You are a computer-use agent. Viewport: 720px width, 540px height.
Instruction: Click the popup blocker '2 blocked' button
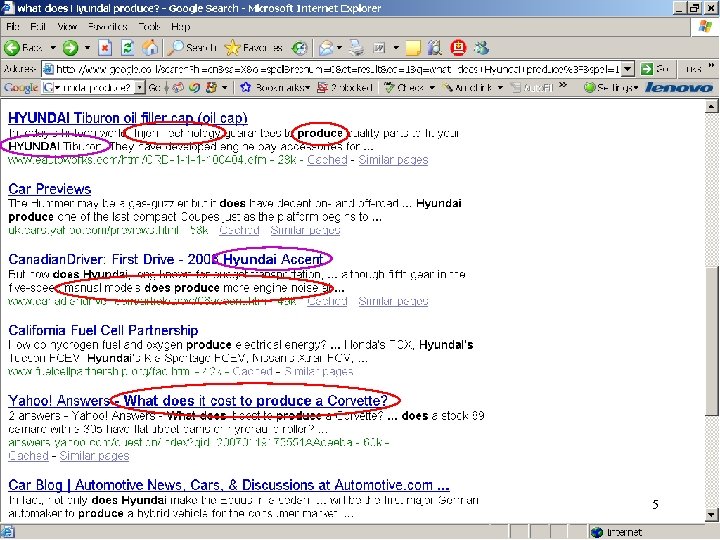[345, 87]
